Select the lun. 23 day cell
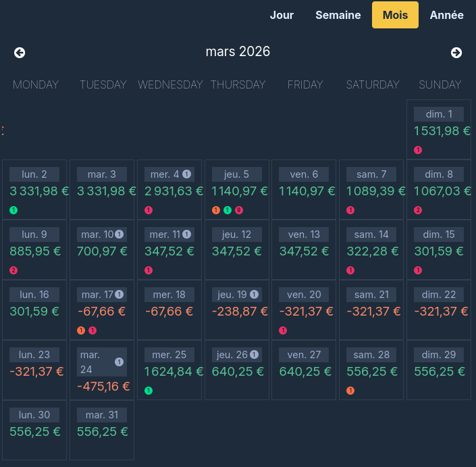 tap(34, 370)
